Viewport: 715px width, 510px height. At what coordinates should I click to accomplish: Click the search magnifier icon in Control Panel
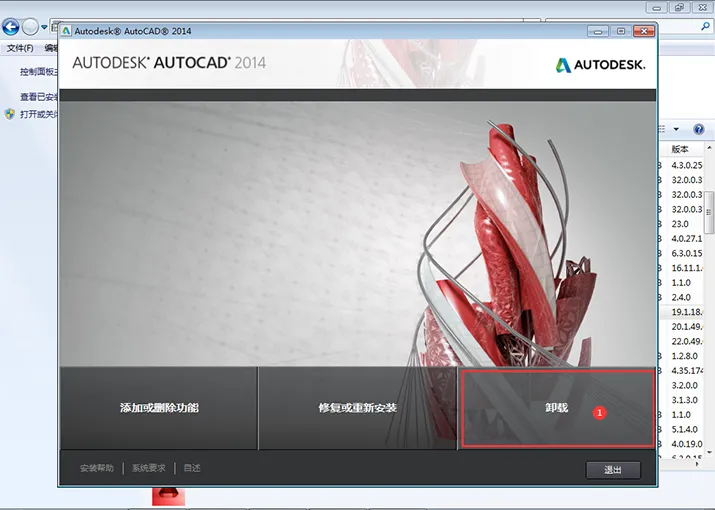tap(705, 27)
